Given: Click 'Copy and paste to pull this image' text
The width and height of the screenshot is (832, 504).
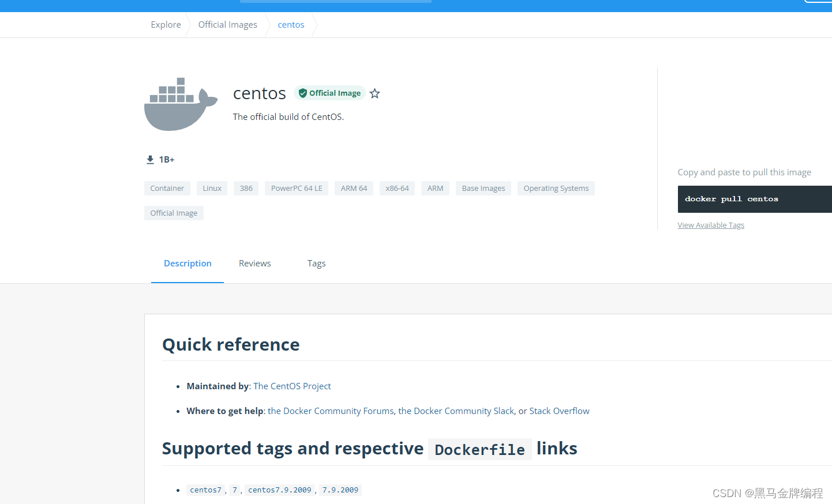Looking at the screenshot, I should pos(744,172).
